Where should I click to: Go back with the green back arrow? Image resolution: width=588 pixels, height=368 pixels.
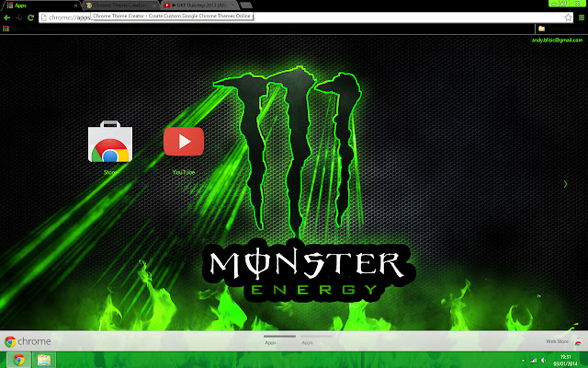(x=6, y=17)
